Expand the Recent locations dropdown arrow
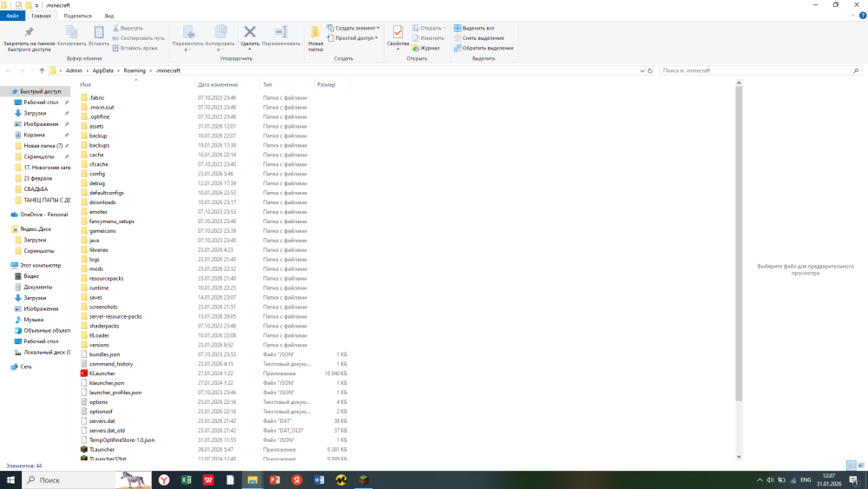 (x=32, y=71)
